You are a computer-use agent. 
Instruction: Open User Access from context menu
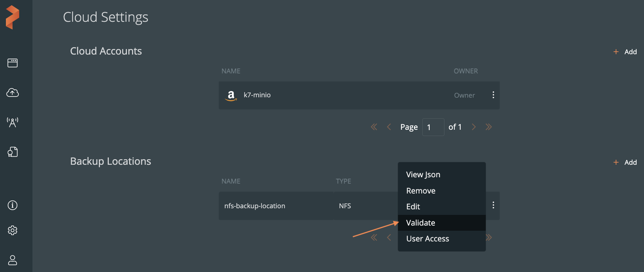pyautogui.click(x=427, y=239)
